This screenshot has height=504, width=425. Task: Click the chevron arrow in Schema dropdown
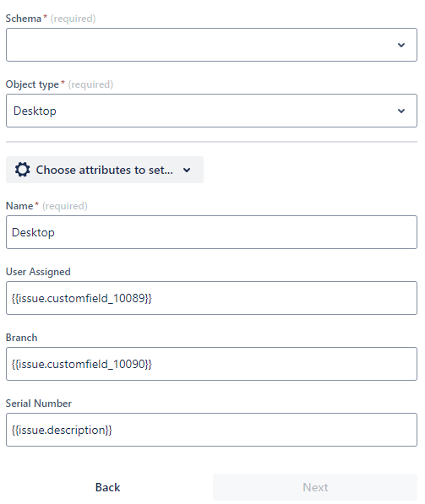(x=400, y=45)
